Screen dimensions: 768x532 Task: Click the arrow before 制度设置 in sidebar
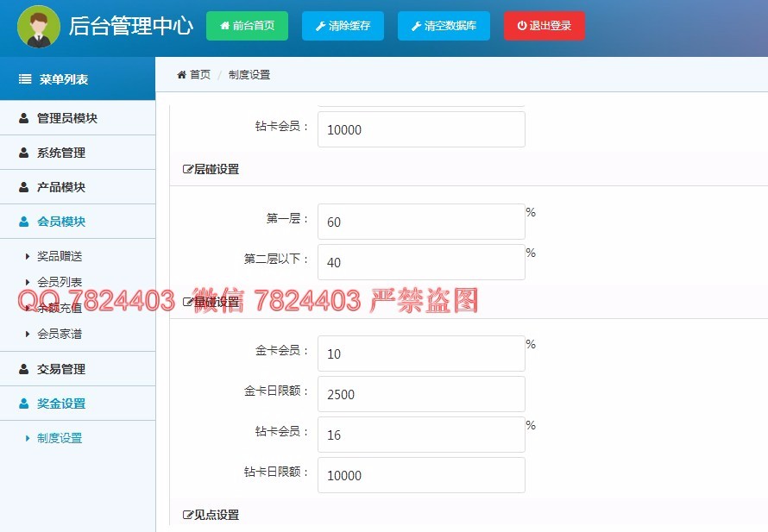coord(28,438)
